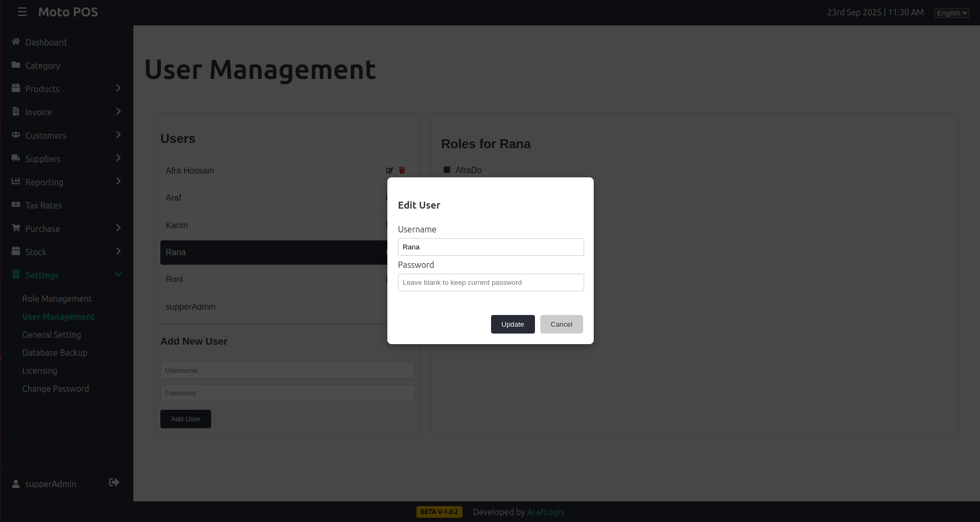The width and height of the screenshot is (980, 522).
Task: Click the Username field in Edit User dialog
Action: [490, 247]
